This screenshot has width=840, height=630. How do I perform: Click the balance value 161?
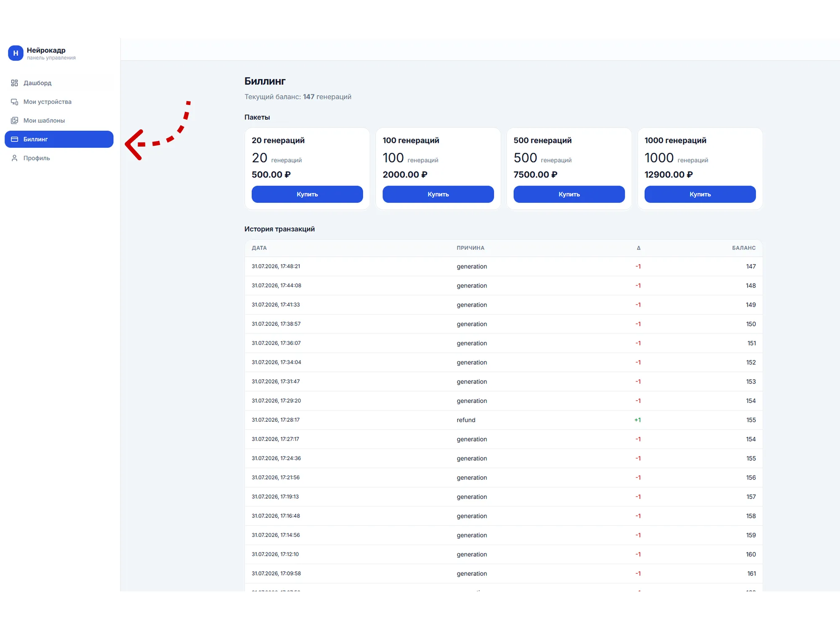coord(751,574)
